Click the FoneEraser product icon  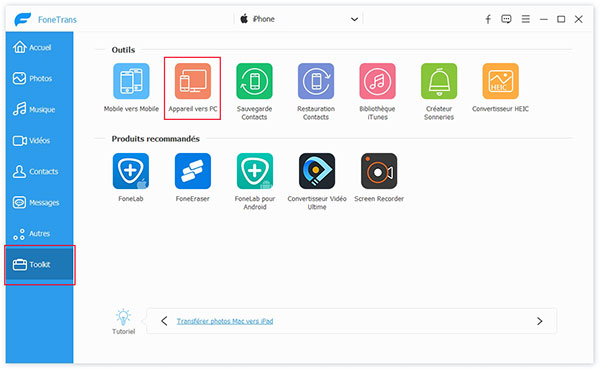point(193,171)
